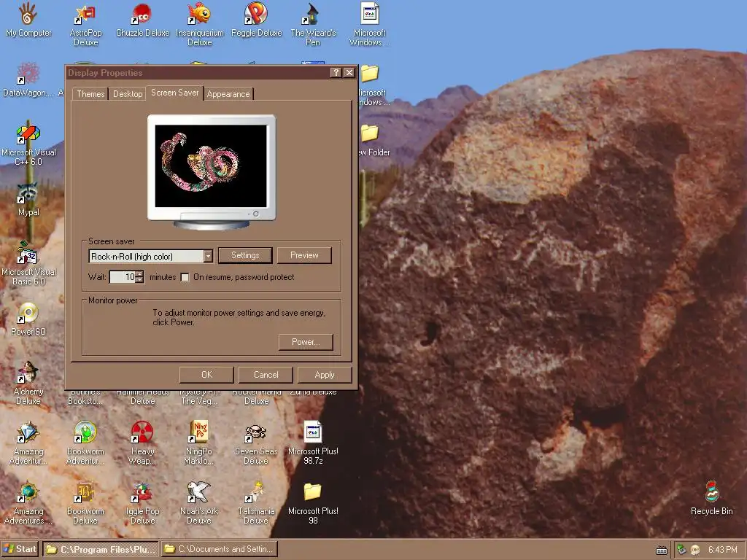Open screen saver Settings button
This screenshot has height=560, width=747.
pyautogui.click(x=245, y=255)
